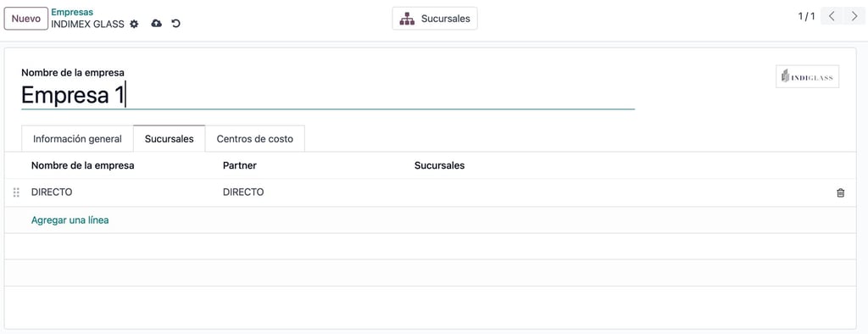Click the Partner column header
Image resolution: width=868 pixels, height=334 pixels.
pos(240,165)
